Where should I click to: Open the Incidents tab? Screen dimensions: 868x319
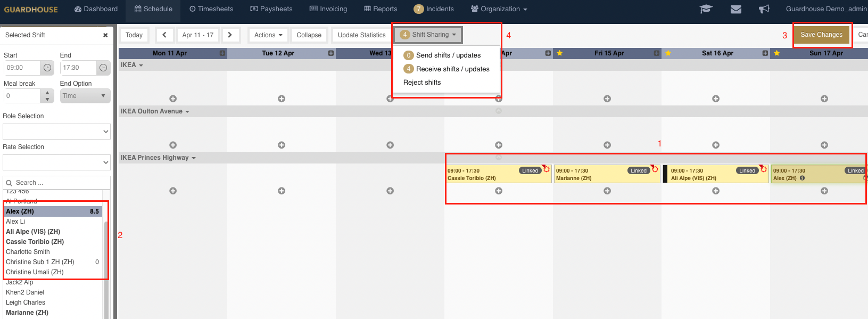pyautogui.click(x=434, y=9)
